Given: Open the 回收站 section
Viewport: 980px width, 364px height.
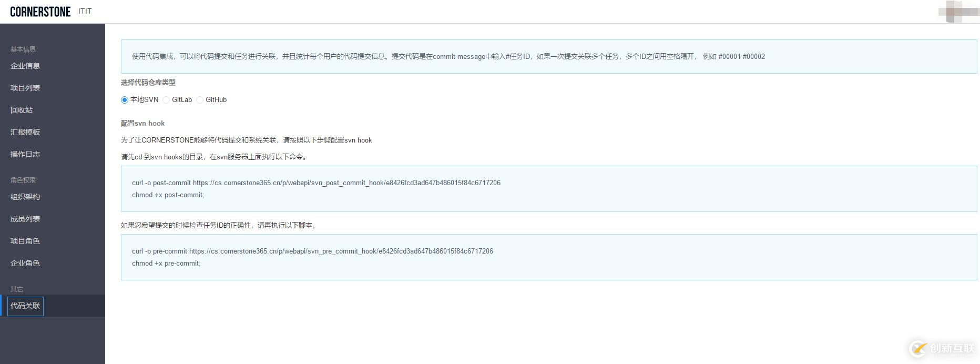Looking at the screenshot, I should click(x=22, y=110).
